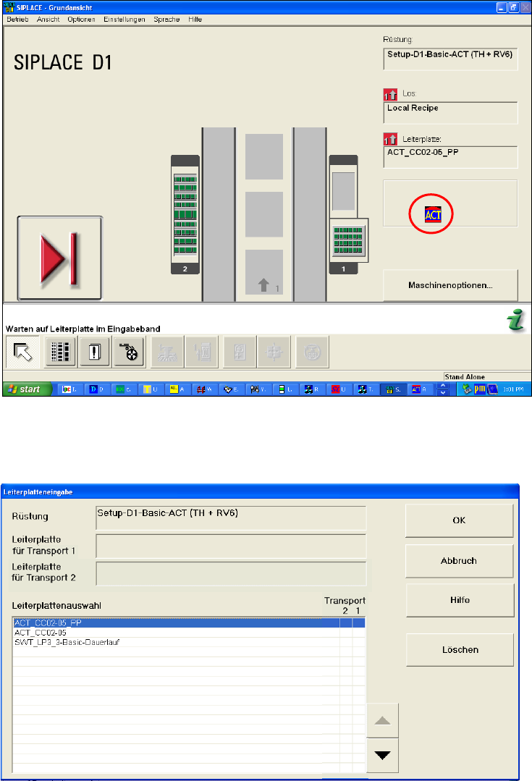This screenshot has height=781, width=532.
Task: Click the component reel tape icon
Action: 129,352
